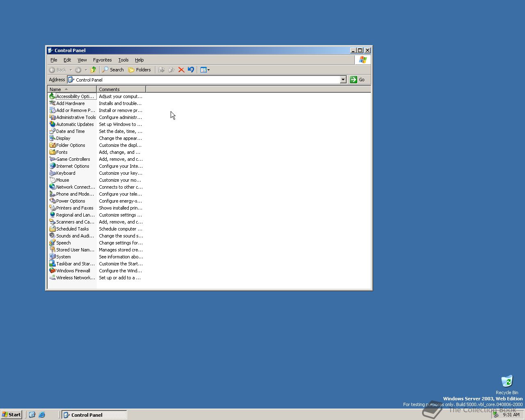Image resolution: width=525 pixels, height=420 pixels.
Task: Maximize the Control Panel window
Action: click(x=360, y=50)
